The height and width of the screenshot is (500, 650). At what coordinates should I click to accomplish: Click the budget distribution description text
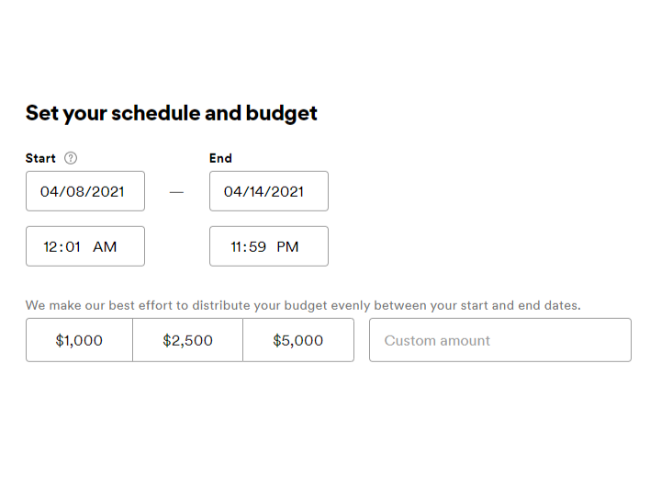coord(303,306)
